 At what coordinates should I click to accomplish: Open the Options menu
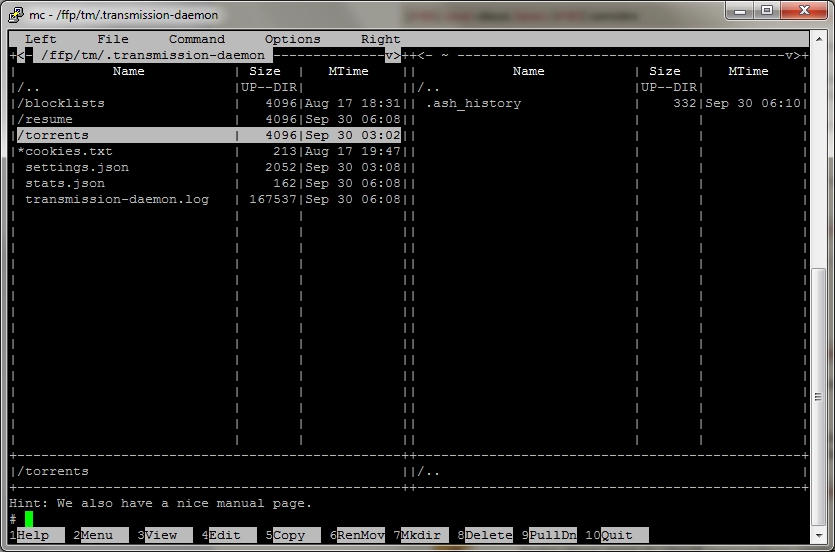click(292, 39)
